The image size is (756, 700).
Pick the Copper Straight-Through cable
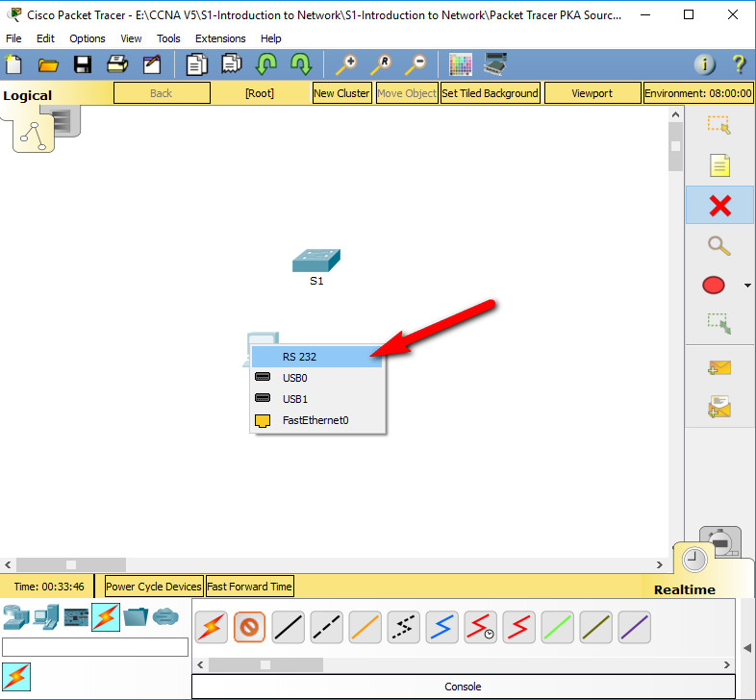click(288, 628)
